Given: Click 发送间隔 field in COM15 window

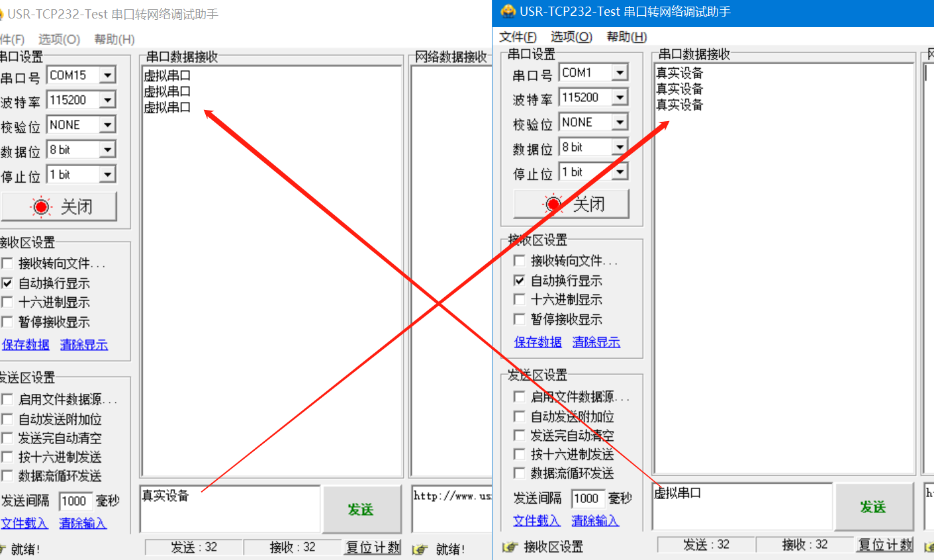Looking at the screenshot, I should [75, 502].
